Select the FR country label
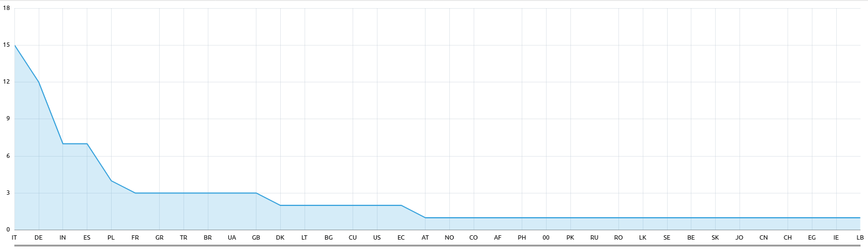Screen dimensions: 868x249 [x=135, y=238]
